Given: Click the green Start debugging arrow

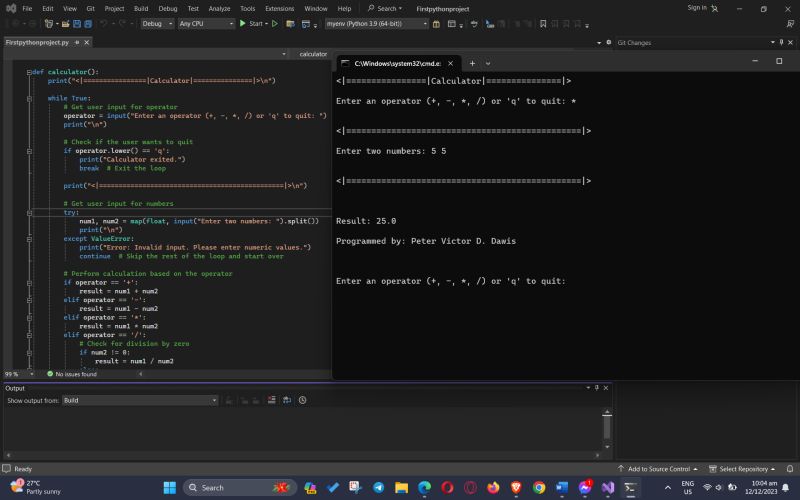Looking at the screenshot, I should pos(243,23).
